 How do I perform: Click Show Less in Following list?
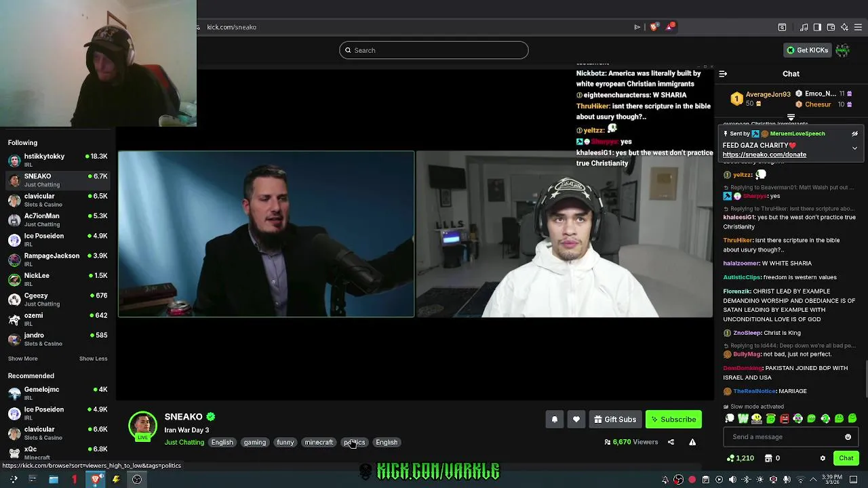(93, 359)
